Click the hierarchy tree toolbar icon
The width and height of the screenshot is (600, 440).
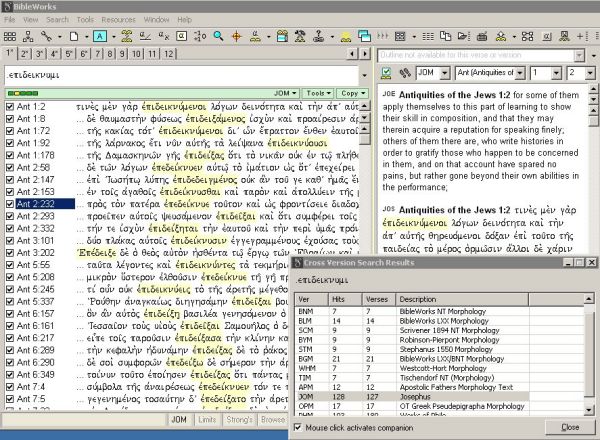(28, 36)
